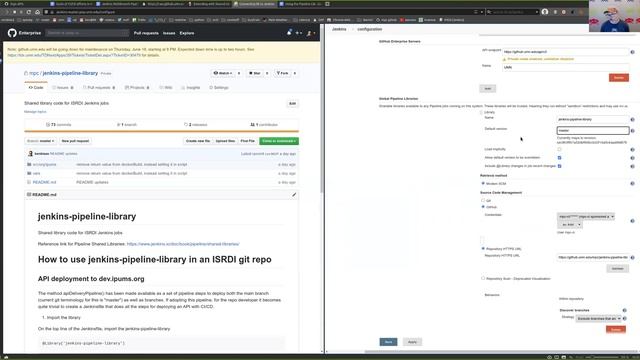Click help icon for Load implicitly

(x=632, y=150)
